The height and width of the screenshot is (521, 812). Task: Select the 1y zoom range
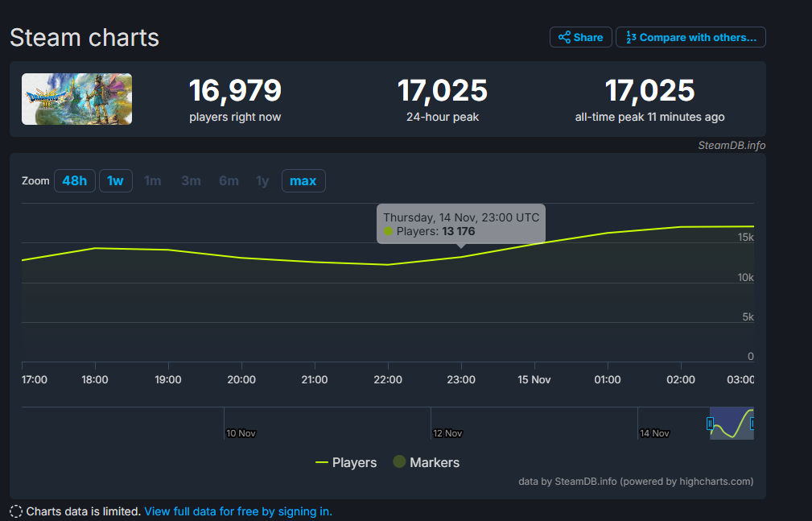coord(262,181)
